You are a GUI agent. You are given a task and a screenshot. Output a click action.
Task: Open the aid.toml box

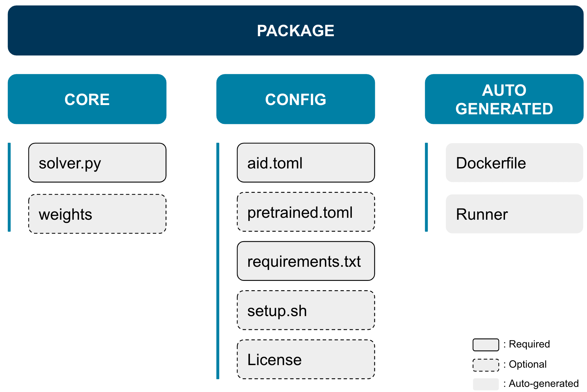(x=306, y=163)
